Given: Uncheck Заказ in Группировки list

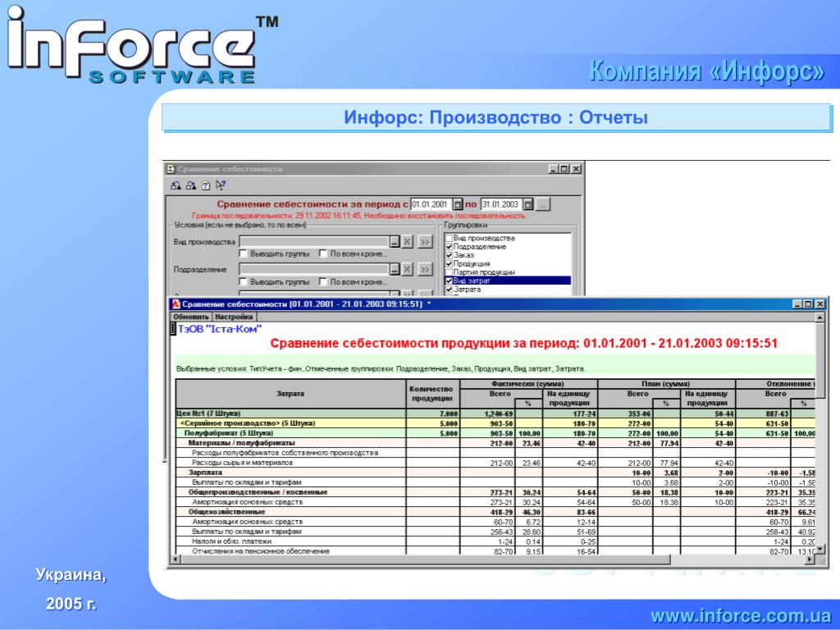Looking at the screenshot, I should tap(449, 255).
